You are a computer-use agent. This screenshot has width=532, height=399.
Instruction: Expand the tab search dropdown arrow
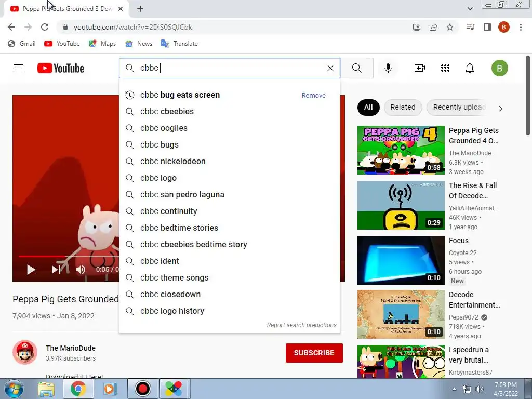(x=470, y=9)
